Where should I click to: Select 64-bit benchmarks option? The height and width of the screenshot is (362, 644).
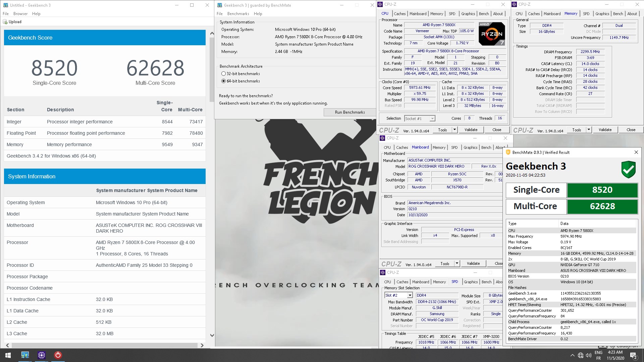click(223, 81)
